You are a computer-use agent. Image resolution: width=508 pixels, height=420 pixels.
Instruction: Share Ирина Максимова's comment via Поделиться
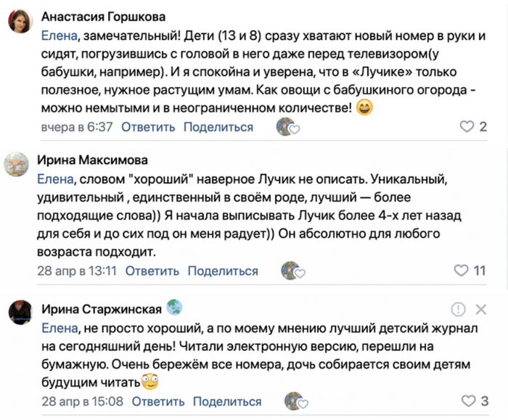coord(223,271)
